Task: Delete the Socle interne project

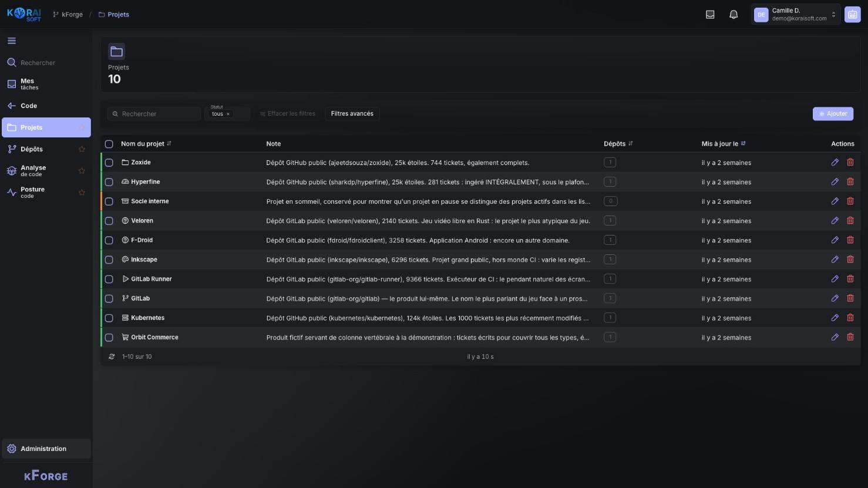Action: 850,201
